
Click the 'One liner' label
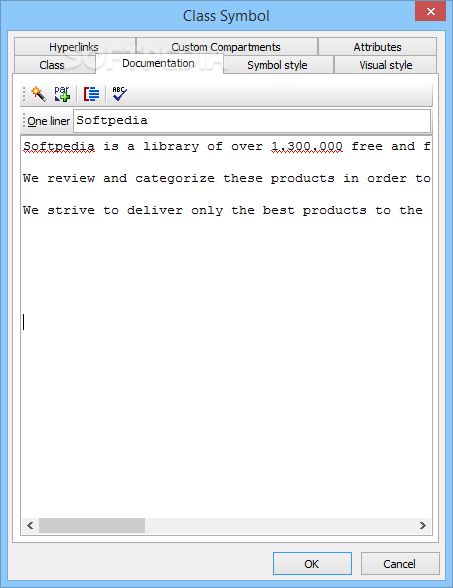point(49,121)
